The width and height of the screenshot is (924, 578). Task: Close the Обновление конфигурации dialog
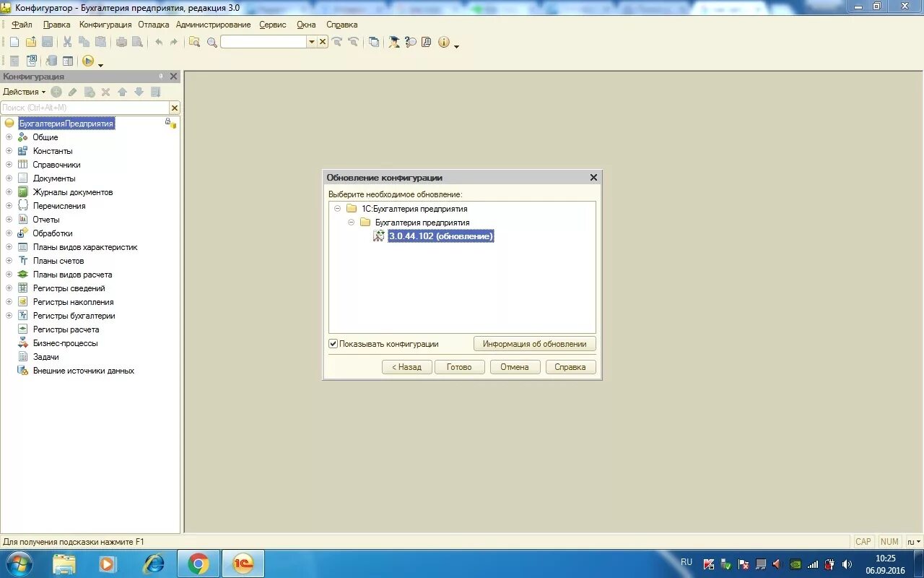coord(593,178)
